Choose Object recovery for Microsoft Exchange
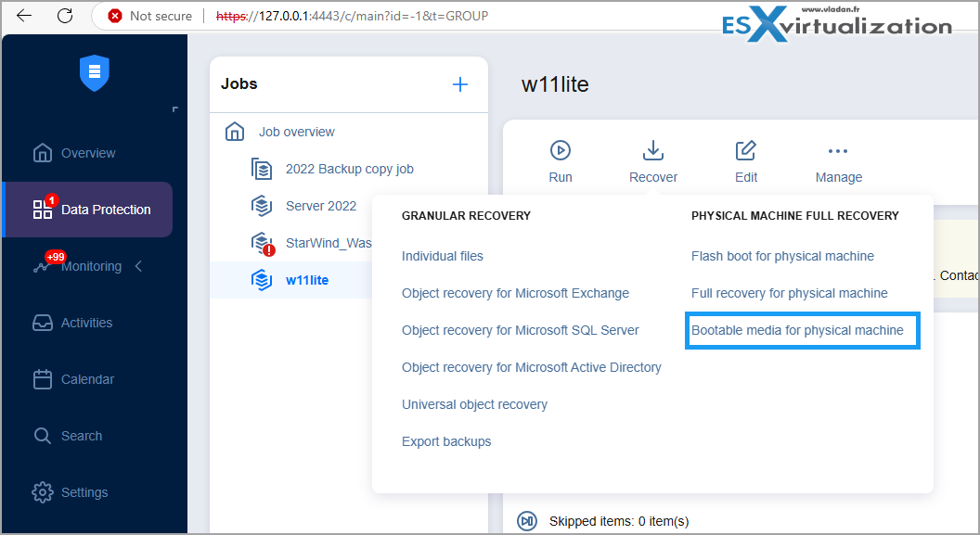The width and height of the screenshot is (980, 535). point(516,293)
